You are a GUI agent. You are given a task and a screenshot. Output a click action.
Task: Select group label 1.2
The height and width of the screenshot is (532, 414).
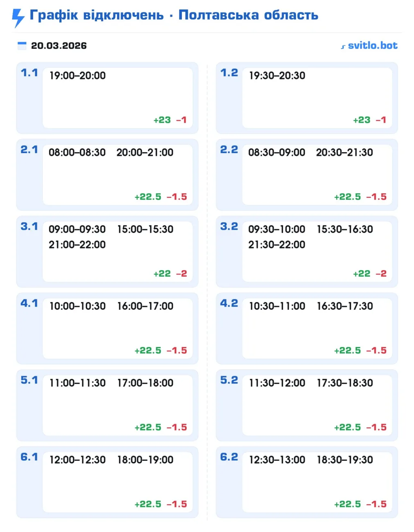[x=229, y=73]
